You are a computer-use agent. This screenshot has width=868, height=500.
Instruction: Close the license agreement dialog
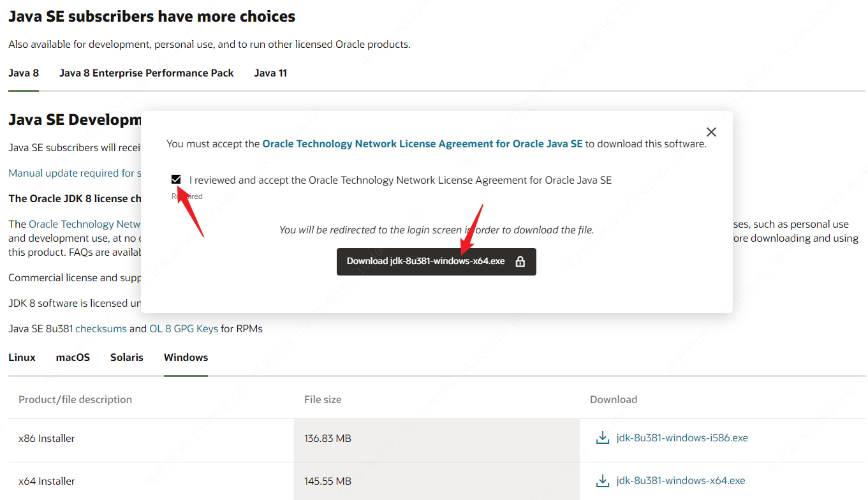click(712, 132)
